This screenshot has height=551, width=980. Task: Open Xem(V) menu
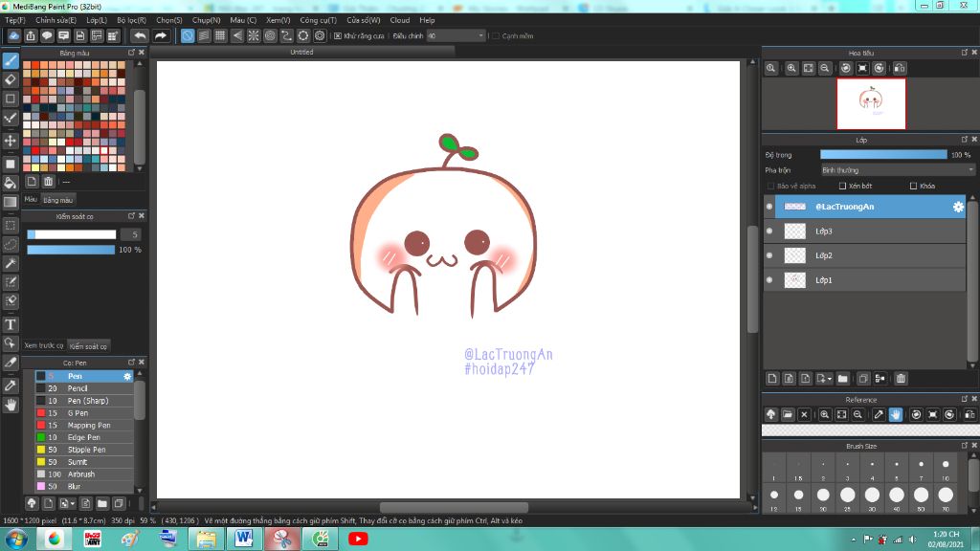[278, 20]
